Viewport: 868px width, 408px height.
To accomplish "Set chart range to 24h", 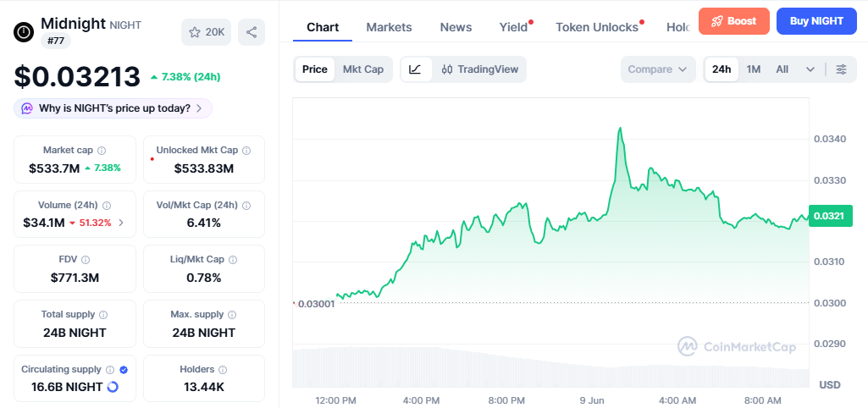I will (721, 69).
